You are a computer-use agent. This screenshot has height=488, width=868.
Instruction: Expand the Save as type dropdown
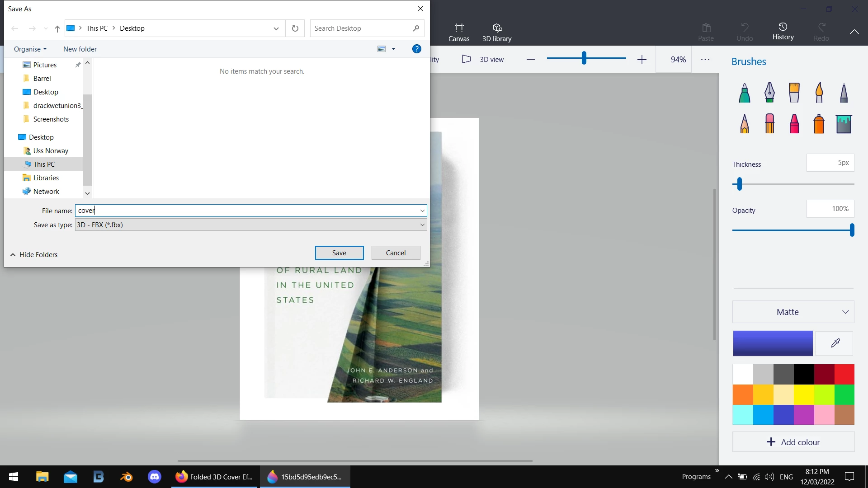(x=422, y=225)
